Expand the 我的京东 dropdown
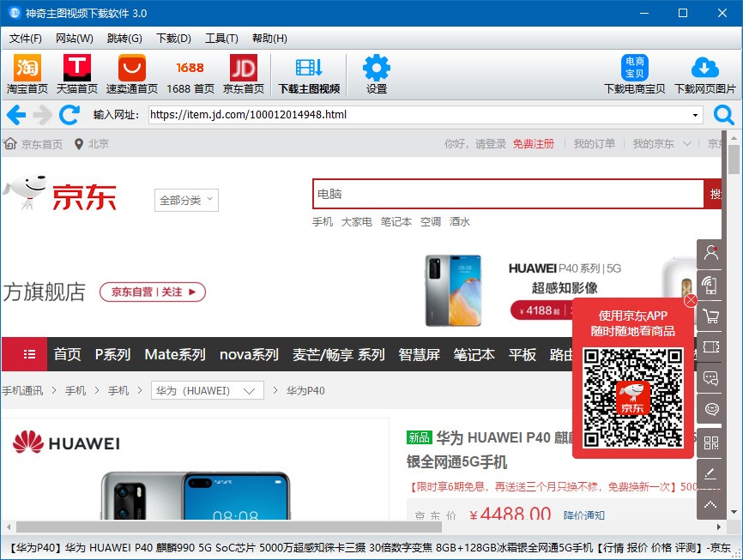 pos(662,143)
